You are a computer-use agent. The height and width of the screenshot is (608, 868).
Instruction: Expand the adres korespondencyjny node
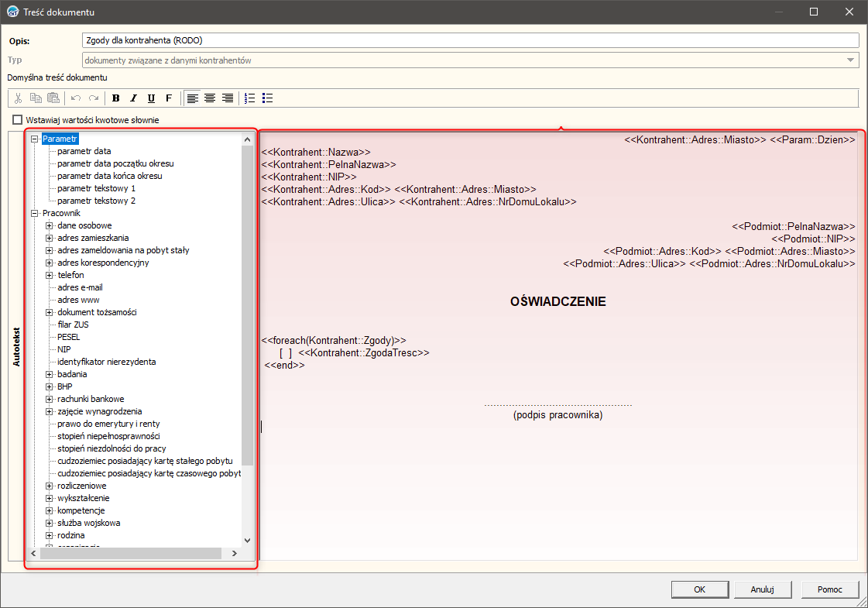[x=50, y=263]
